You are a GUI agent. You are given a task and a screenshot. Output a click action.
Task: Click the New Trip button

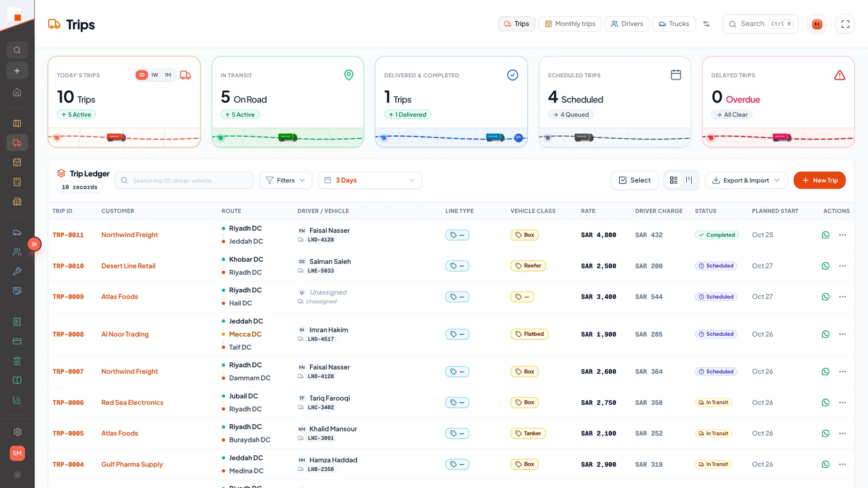[x=820, y=180]
